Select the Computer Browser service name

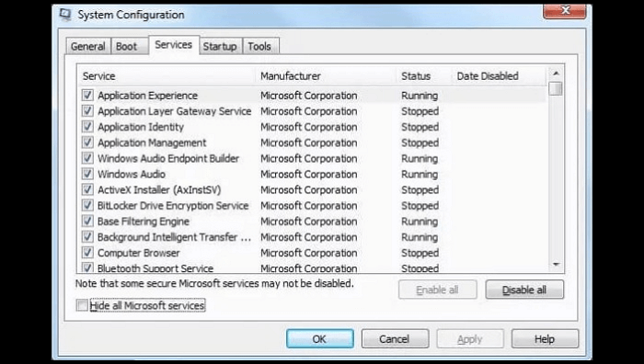coord(138,253)
